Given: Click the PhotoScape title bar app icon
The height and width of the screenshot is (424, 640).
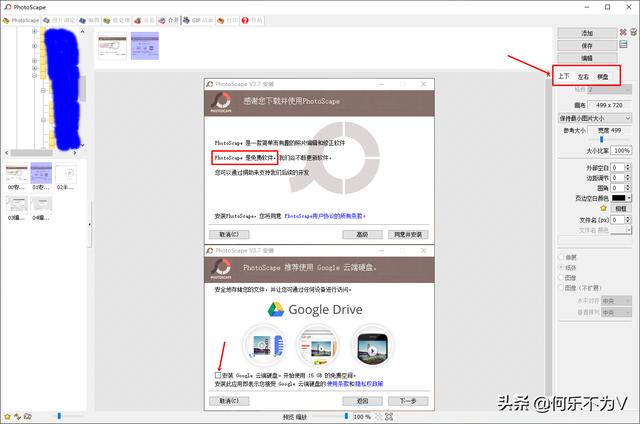Looking at the screenshot, I should click(7, 7).
